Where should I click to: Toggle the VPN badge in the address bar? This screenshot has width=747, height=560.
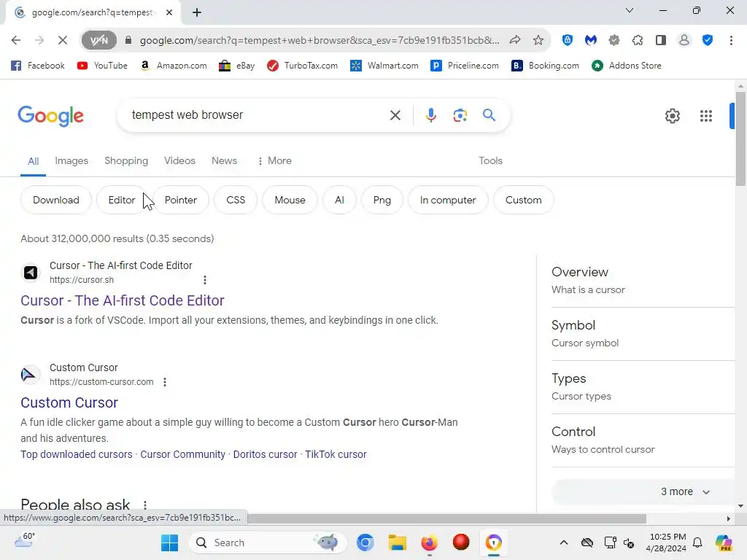click(x=98, y=41)
